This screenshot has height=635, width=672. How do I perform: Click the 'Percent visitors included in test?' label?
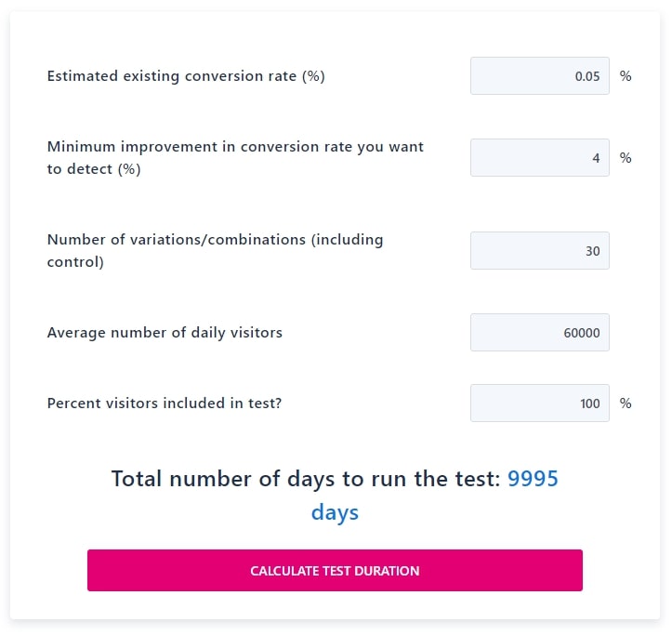point(165,403)
